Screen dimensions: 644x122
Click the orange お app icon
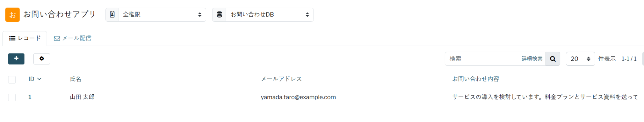(x=13, y=15)
